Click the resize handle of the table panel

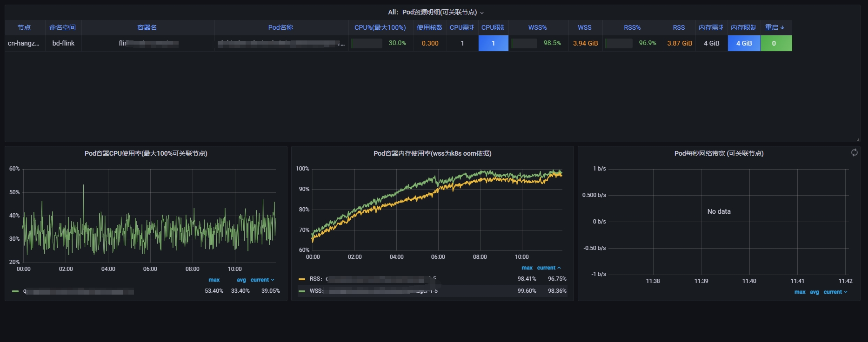(858, 139)
